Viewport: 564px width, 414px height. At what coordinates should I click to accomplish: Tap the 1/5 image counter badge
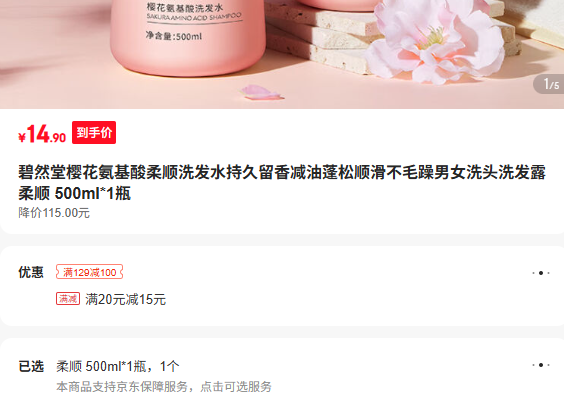(x=549, y=84)
